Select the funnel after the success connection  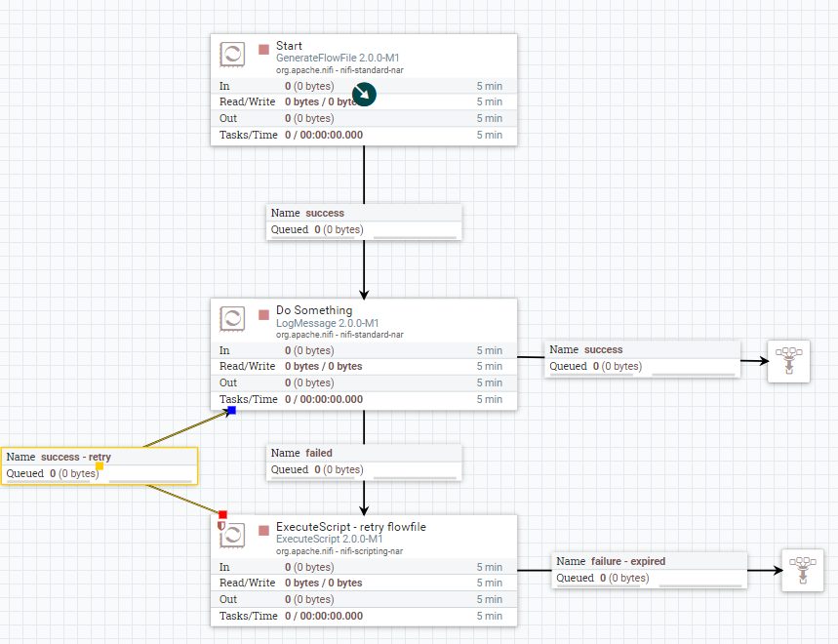[x=788, y=361]
